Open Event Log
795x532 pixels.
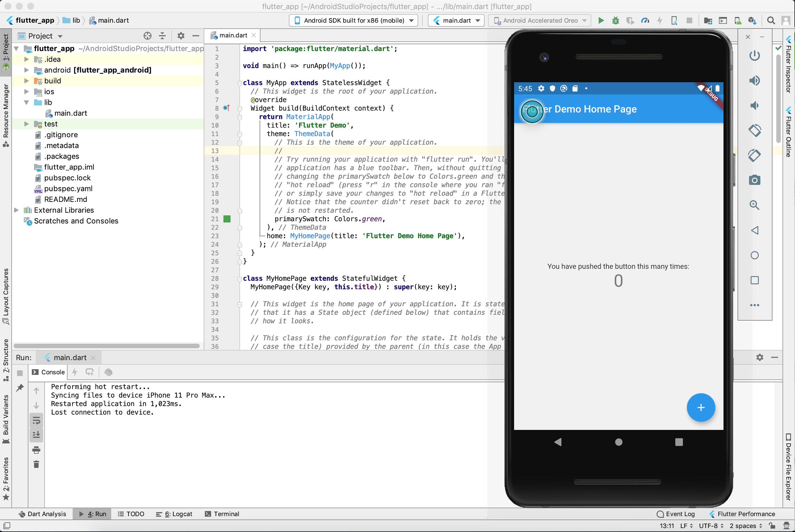(676, 514)
